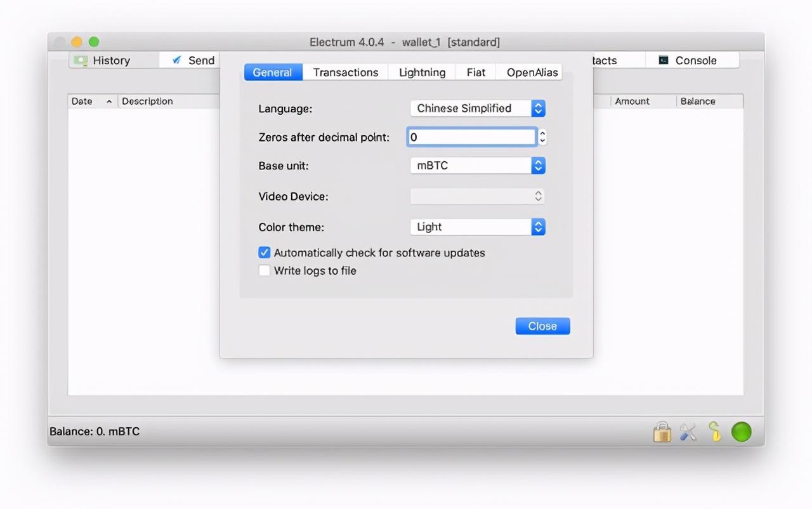Viewport: 812px width, 509px height.
Task: Click the stepper beside Zeros after decimal point
Action: coord(542,137)
